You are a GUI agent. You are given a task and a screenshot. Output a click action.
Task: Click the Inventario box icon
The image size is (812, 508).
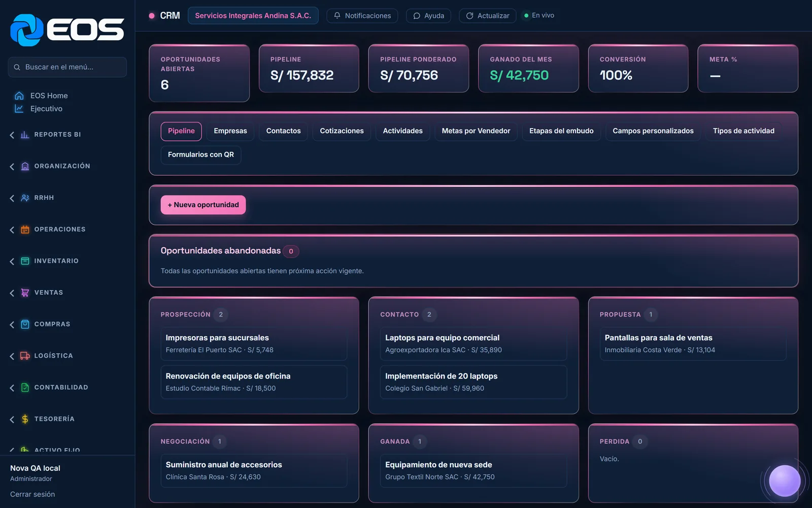pos(25,261)
